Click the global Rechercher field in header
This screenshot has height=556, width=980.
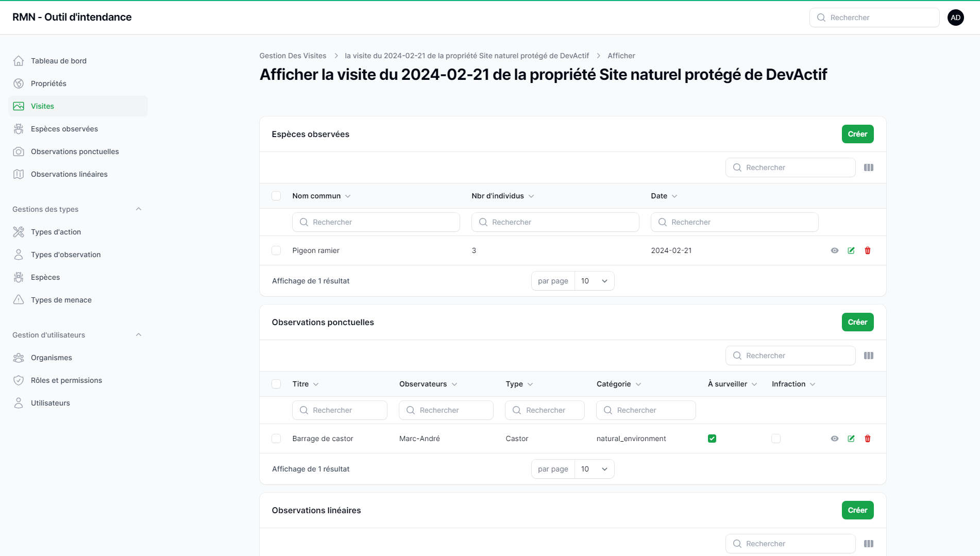pyautogui.click(x=874, y=18)
